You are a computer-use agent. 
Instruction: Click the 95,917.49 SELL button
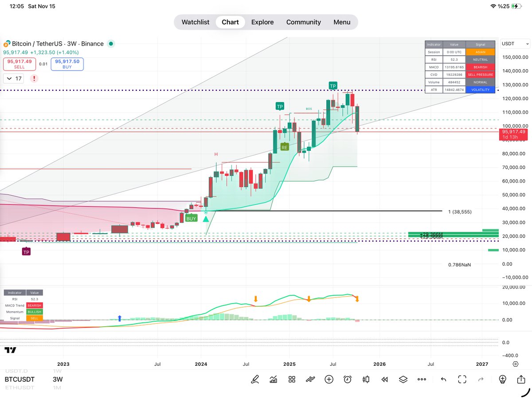coord(20,64)
